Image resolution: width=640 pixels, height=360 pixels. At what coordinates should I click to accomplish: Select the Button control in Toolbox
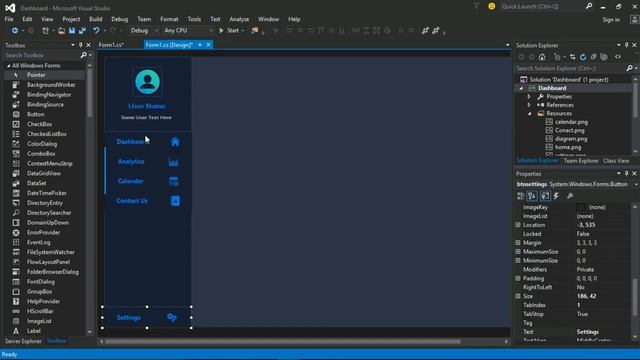(x=36, y=114)
